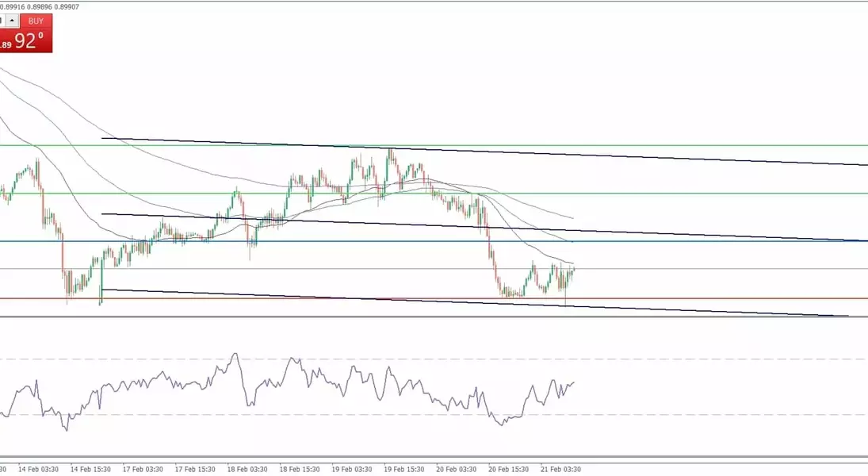The image size is (868, 476).
Task: Click the red BUY button
Action: [36, 21]
